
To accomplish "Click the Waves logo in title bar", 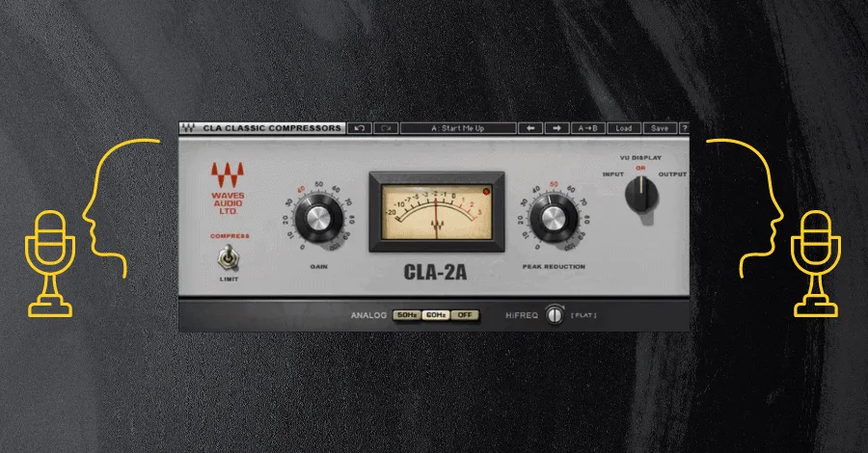I will [x=188, y=128].
